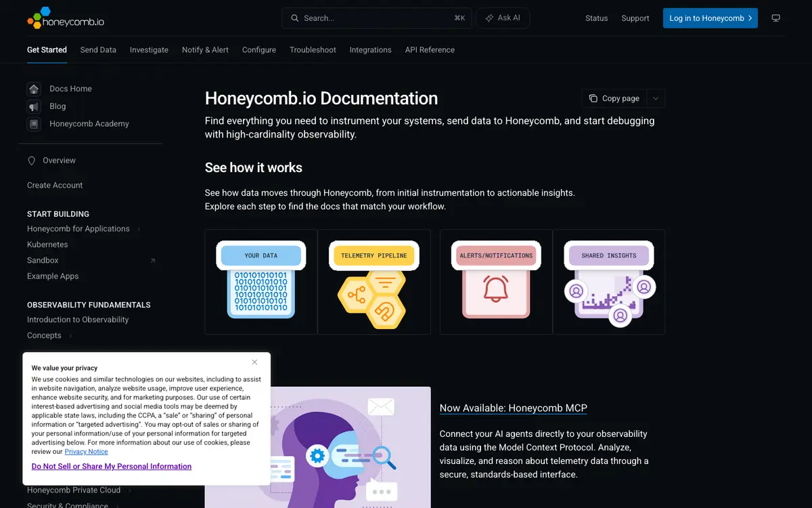Select the Integrations tab
This screenshot has height=508, width=812.
pyautogui.click(x=370, y=50)
